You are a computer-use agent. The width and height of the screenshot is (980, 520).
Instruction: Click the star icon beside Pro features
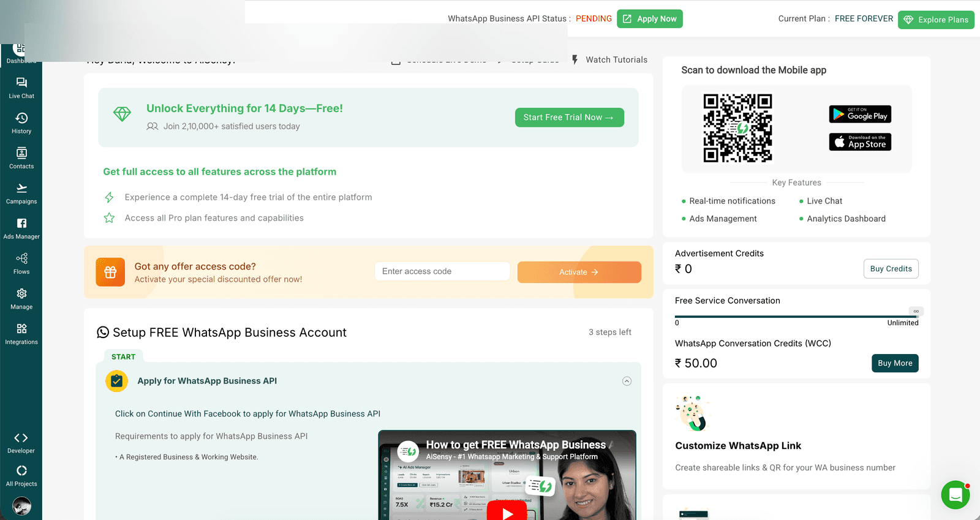tap(109, 218)
